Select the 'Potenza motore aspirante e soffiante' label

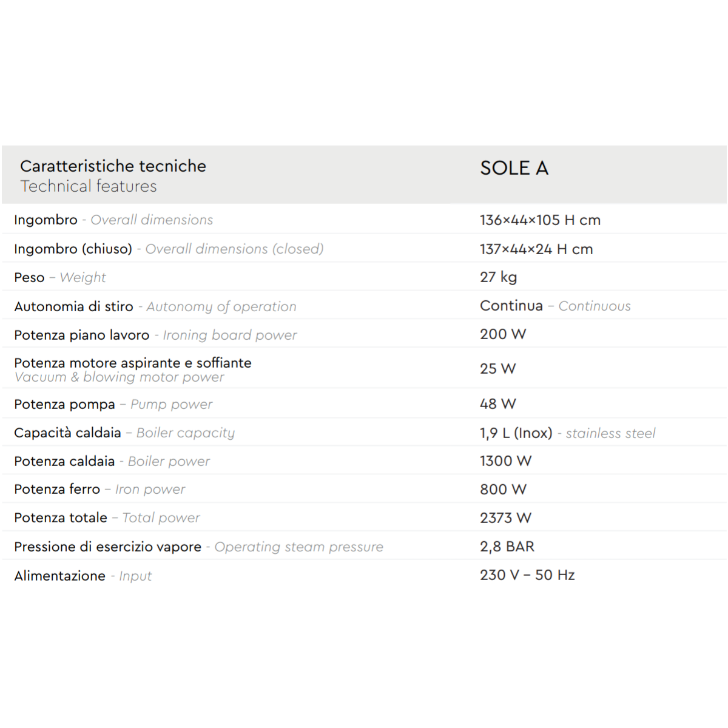click(132, 363)
